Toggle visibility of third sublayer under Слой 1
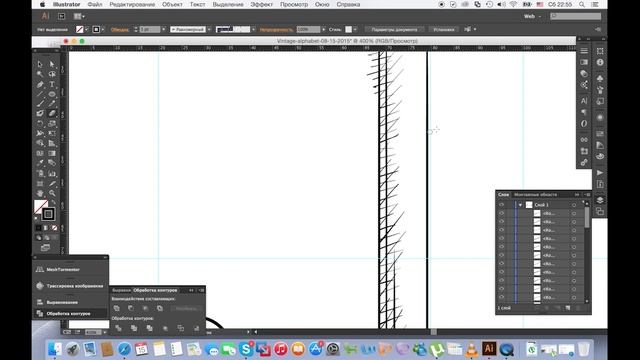The height and width of the screenshot is (360, 640). point(501,230)
